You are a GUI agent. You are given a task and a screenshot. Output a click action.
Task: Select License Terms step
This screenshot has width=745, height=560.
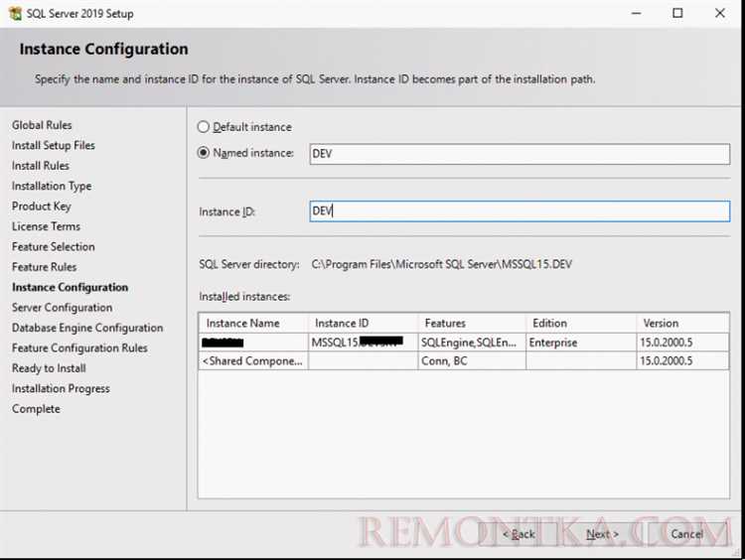46,226
